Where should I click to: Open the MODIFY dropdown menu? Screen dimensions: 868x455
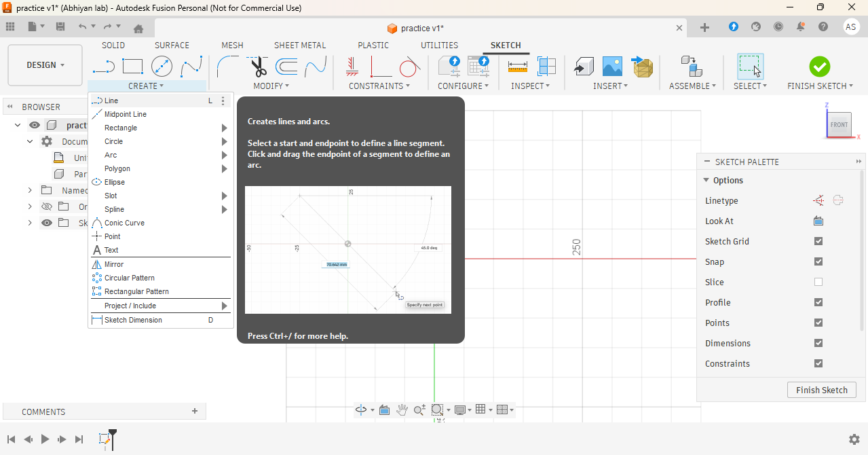[271, 86]
